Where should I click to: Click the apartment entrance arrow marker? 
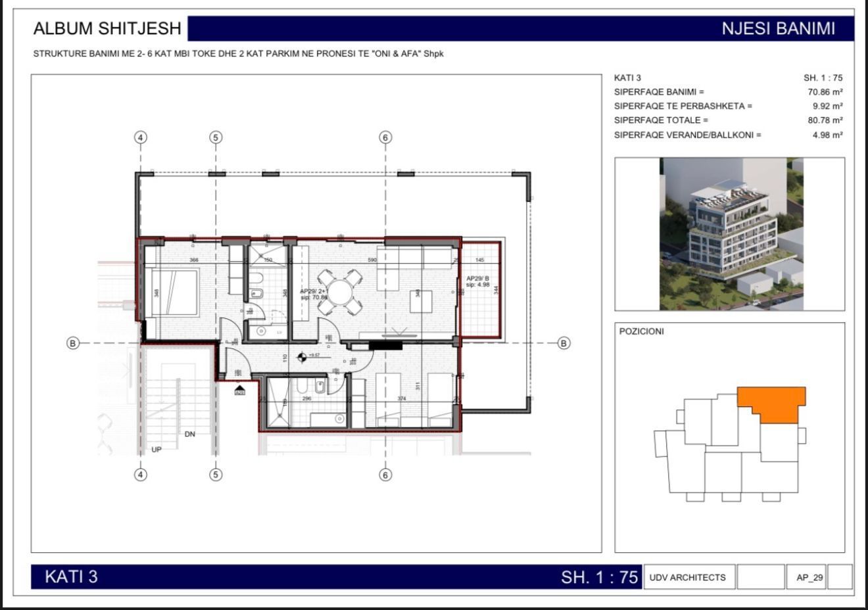(x=240, y=390)
